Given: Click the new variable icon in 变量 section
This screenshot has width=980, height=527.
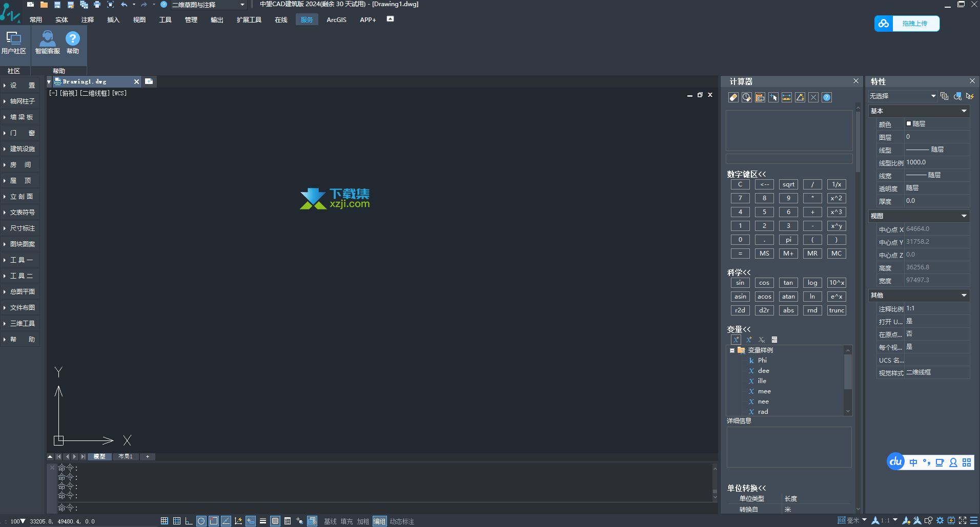Looking at the screenshot, I should (x=736, y=340).
